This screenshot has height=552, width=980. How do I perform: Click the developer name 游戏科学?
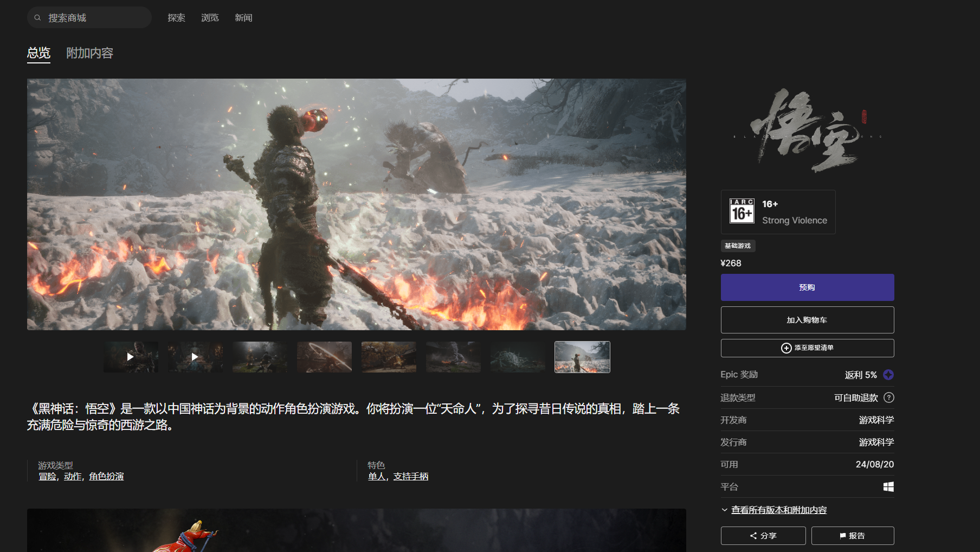(x=876, y=420)
